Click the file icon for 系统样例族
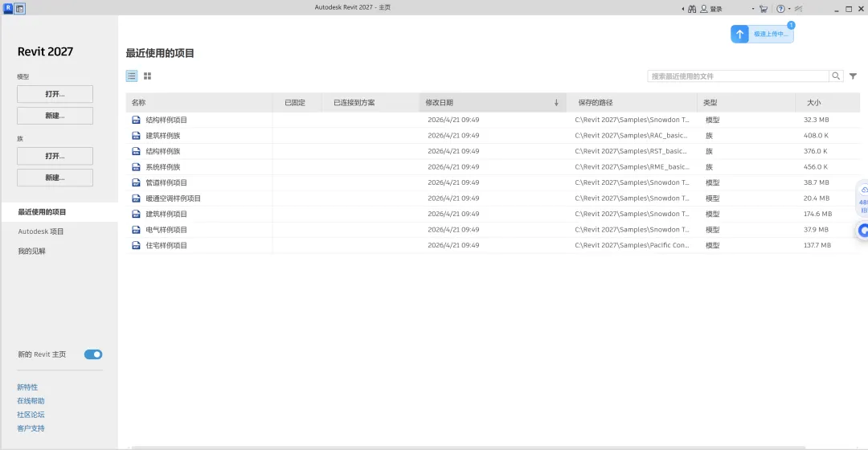Viewport: 868px width, 450px height. click(x=136, y=166)
